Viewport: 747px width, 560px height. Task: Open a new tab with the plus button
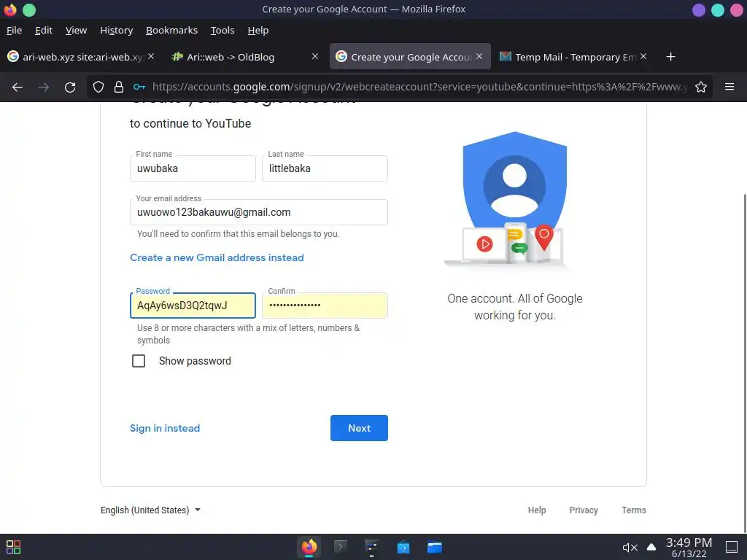pyautogui.click(x=671, y=57)
